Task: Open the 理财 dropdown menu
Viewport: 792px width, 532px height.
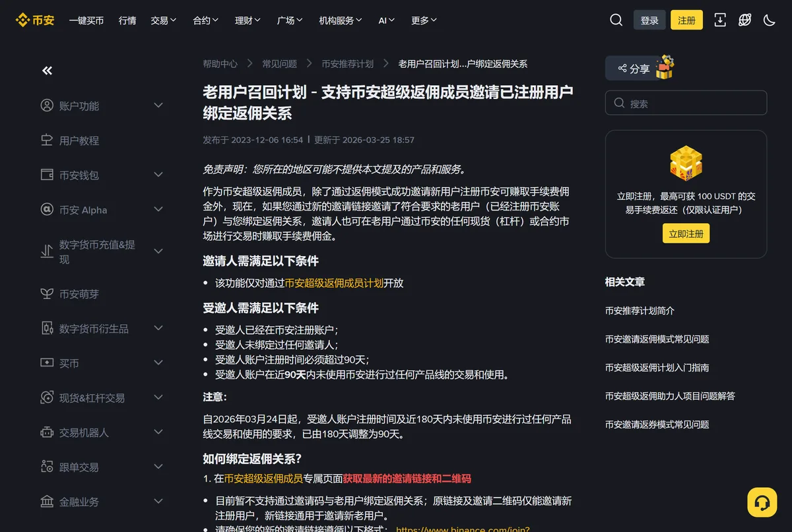Action: tap(248, 20)
